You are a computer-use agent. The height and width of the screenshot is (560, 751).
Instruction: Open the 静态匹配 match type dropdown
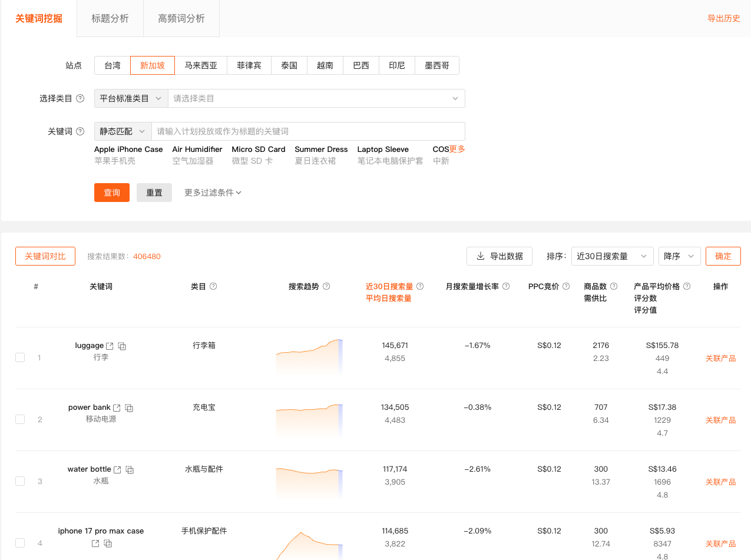tap(123, 131)
